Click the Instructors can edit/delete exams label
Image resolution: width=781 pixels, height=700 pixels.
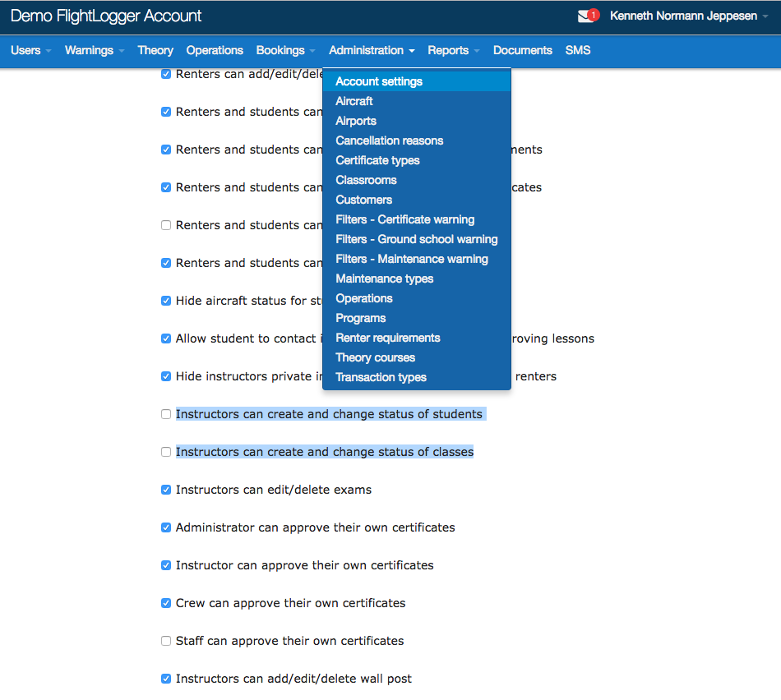coord(274,490)
